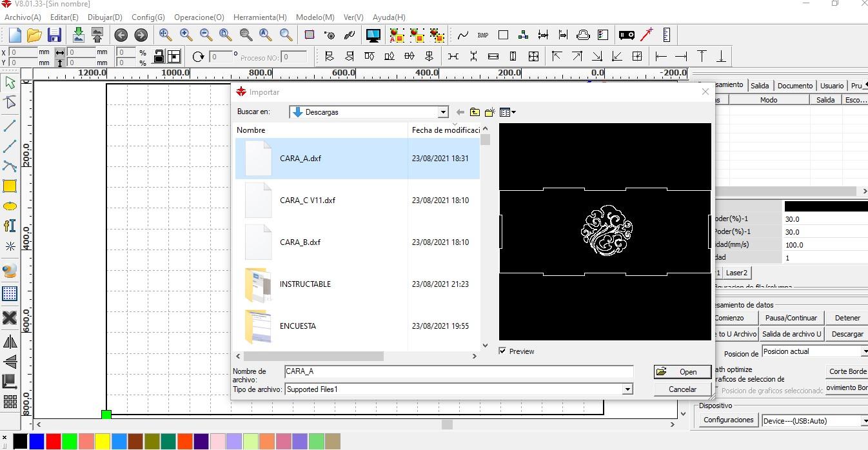Click Up One Level folder icon in Importar
Viewport: 868px width, 450px height.
(475, 112)
